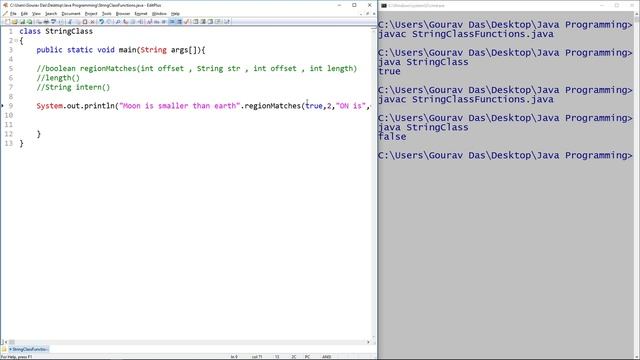The width and height of the screenshot is (640, 360).
Task: Open the Window menu
Action: (159, 14)
